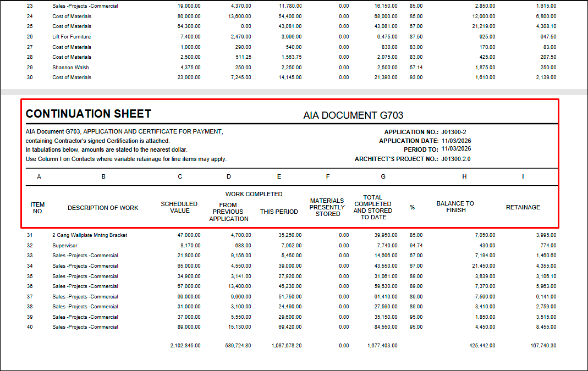Screen dimensions: 588x371
Task: Select application number J01300-2
Action: [453, 132]
